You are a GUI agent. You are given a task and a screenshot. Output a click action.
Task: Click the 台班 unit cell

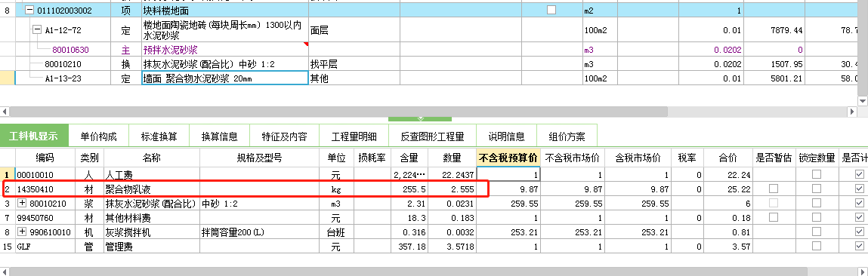pyautogui.click(x=336, y=232)
